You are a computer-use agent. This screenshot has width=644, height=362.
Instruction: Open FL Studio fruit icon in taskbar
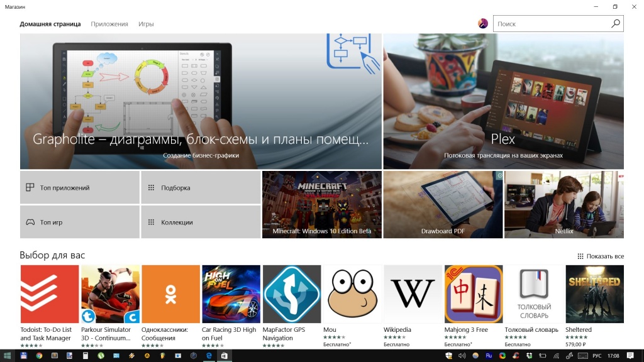162,356
